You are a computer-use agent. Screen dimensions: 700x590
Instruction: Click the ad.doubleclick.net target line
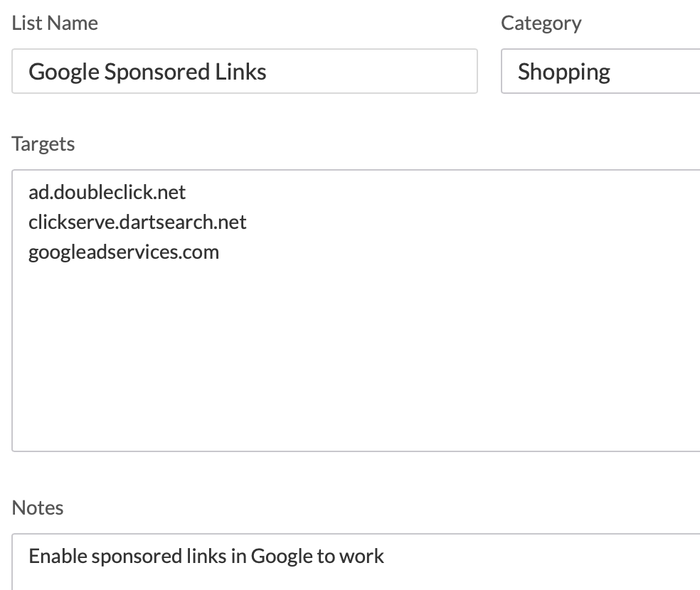tap(107, 192)
